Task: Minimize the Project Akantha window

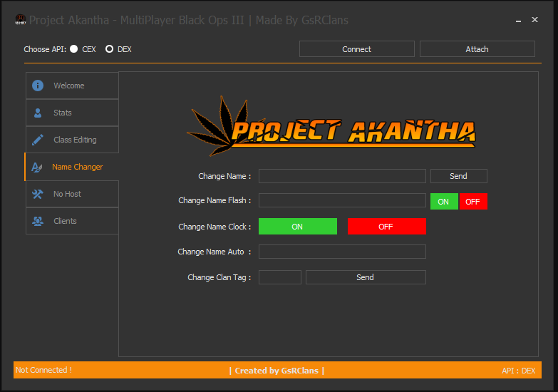Action: tap(519, 20)
